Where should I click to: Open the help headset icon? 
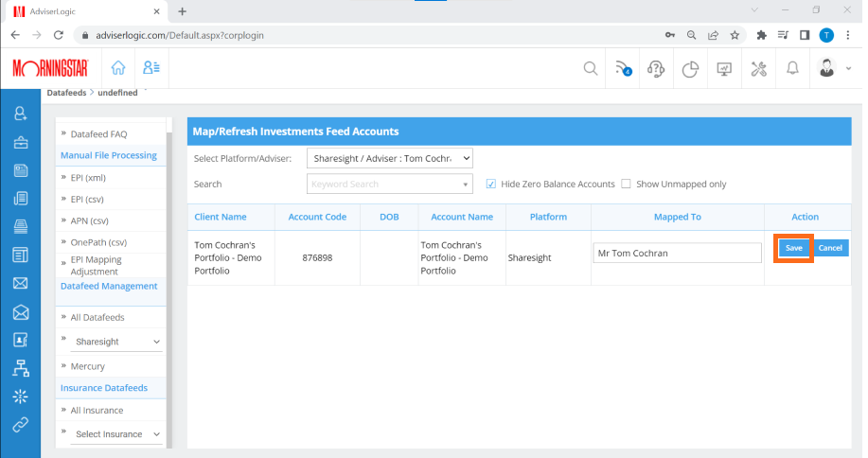[656, 68]
